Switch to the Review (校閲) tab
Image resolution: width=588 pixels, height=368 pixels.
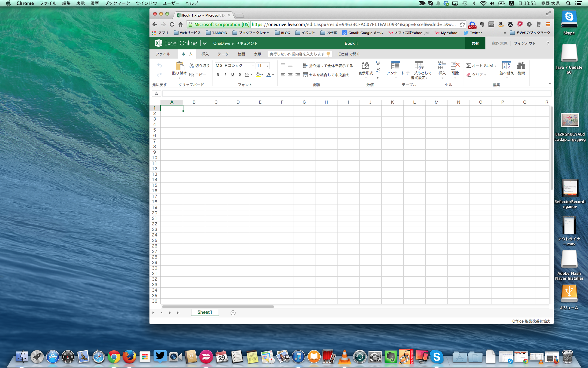241,54
